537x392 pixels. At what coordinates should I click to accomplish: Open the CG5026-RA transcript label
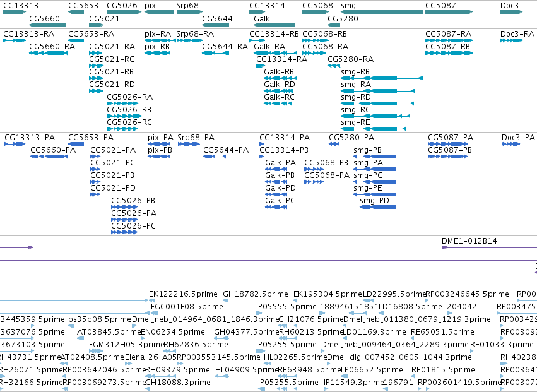pos(130,97)
